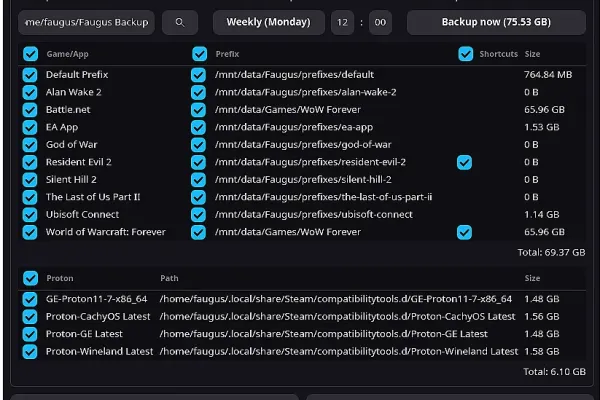600x400 pixels.
Task: Toggle prefix checkbox for prefixes/ea-app path
Action: click(198, 127)
